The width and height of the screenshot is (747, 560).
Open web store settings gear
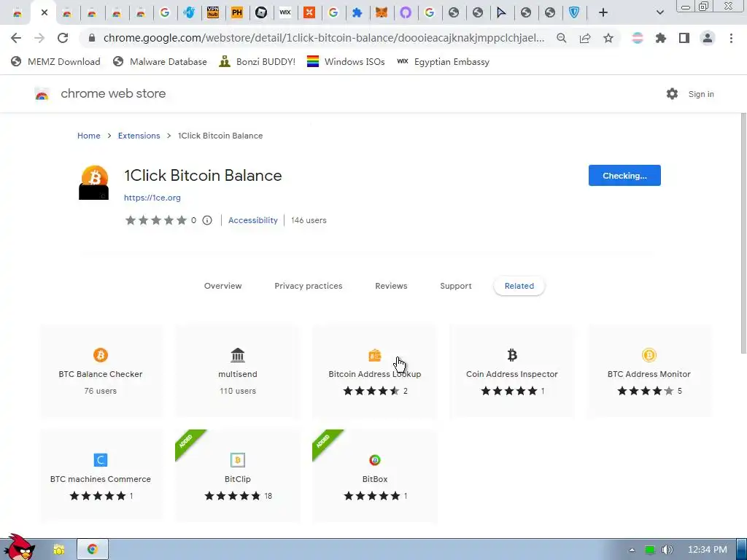tap(672, 94)
